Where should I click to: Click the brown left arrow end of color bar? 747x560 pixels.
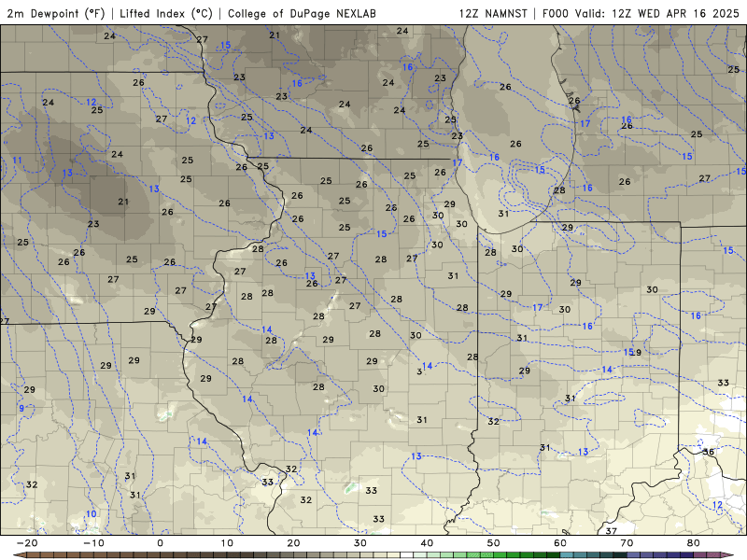click(x=20, y=554)
